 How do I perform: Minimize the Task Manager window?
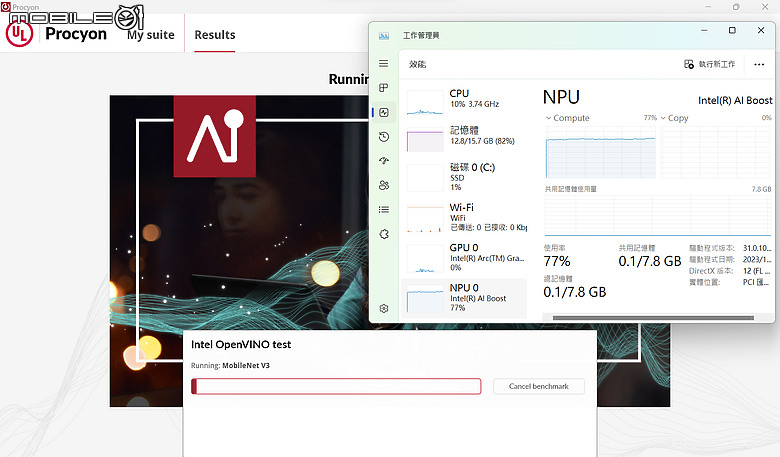point(704,30)
